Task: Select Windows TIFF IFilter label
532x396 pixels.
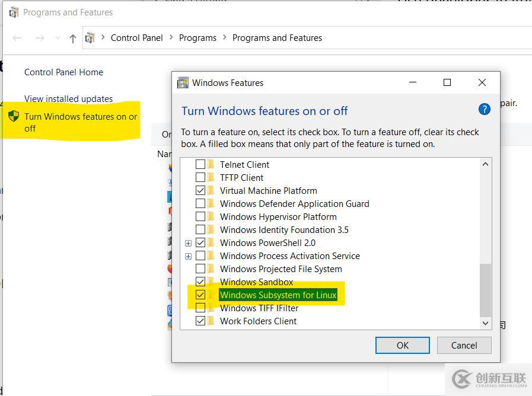Action: pyautogui.click(x=259, y=308)
